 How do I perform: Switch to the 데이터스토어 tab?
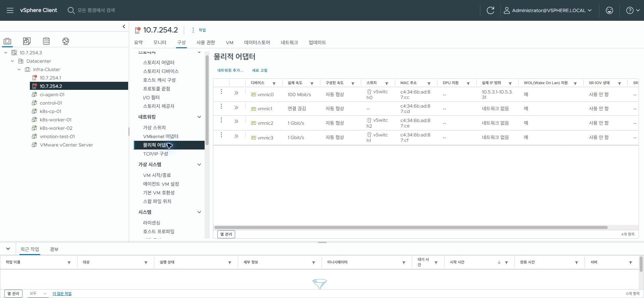point(257,43)
